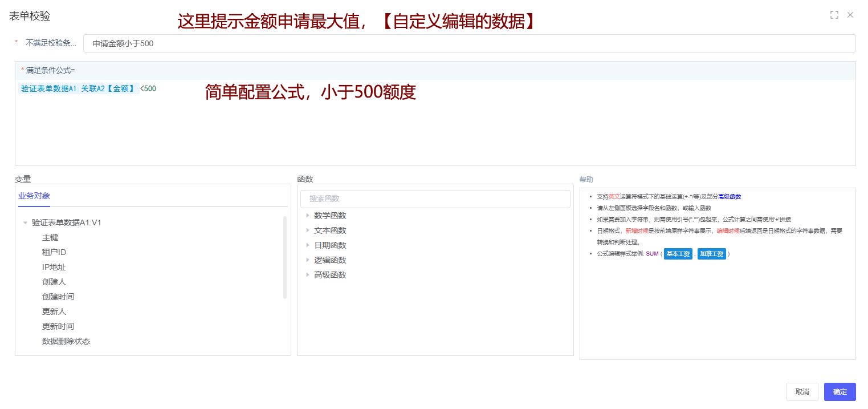Image resolution: width=868 pixels, height=409 pixels.
Task: Click the fullscreen expand icon
Action: (834, 15)
